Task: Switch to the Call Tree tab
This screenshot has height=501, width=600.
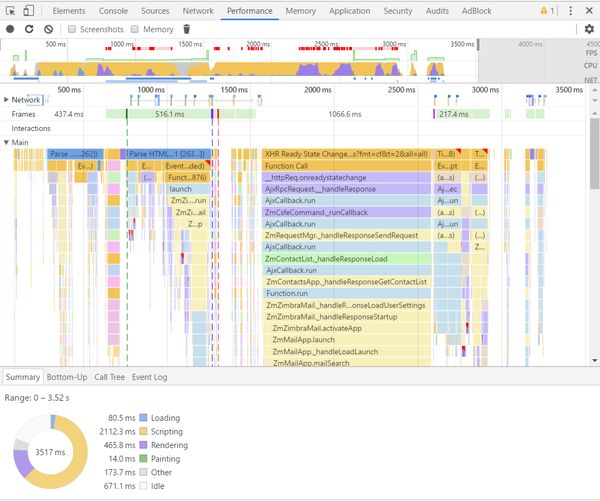Action: 109,377
